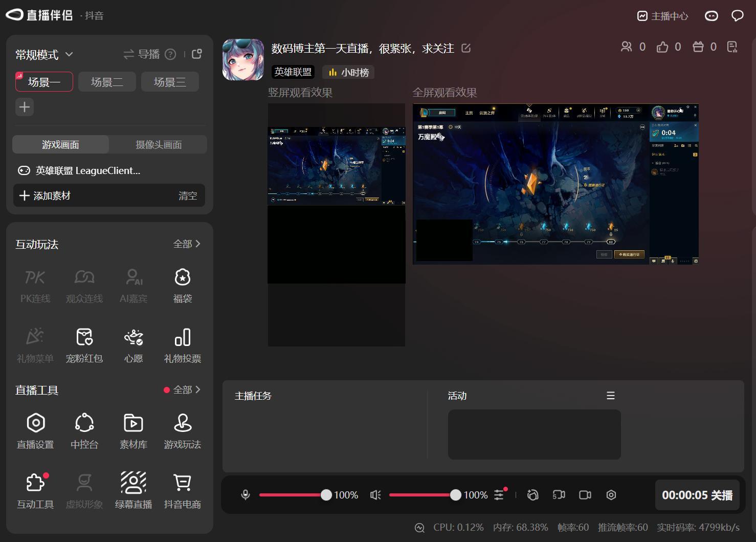
Task: Expand 互动玩法 全部 list
Action: [187, 244]
